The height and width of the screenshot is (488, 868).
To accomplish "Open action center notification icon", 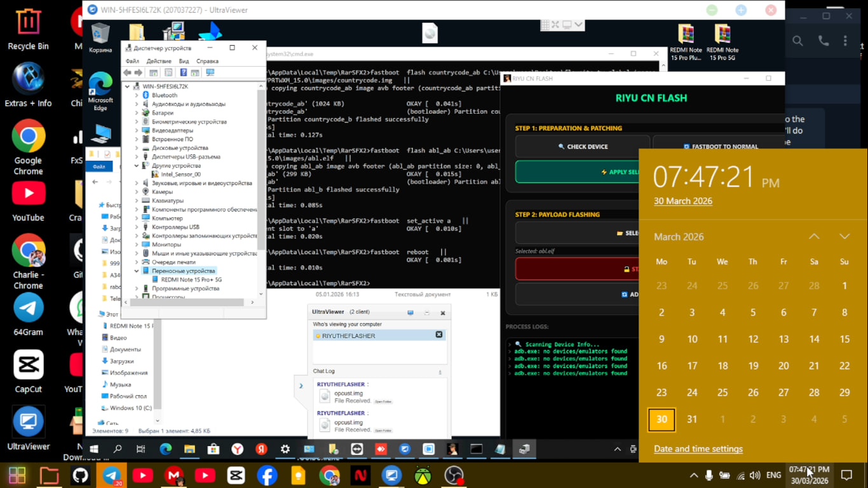I will (x=846, y=475).
